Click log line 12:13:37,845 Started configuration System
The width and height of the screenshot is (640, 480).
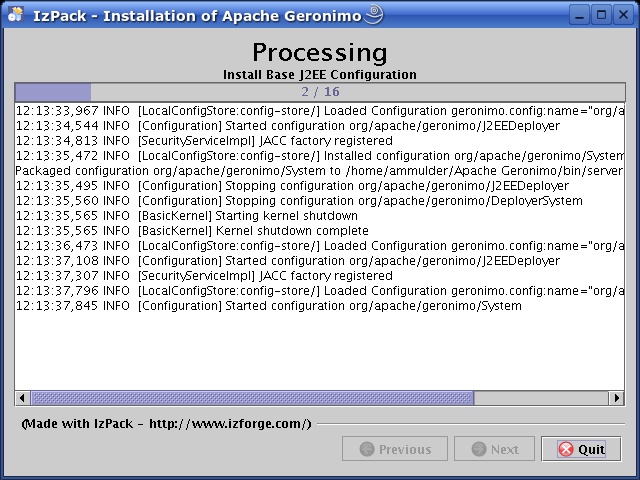[269, 306]
